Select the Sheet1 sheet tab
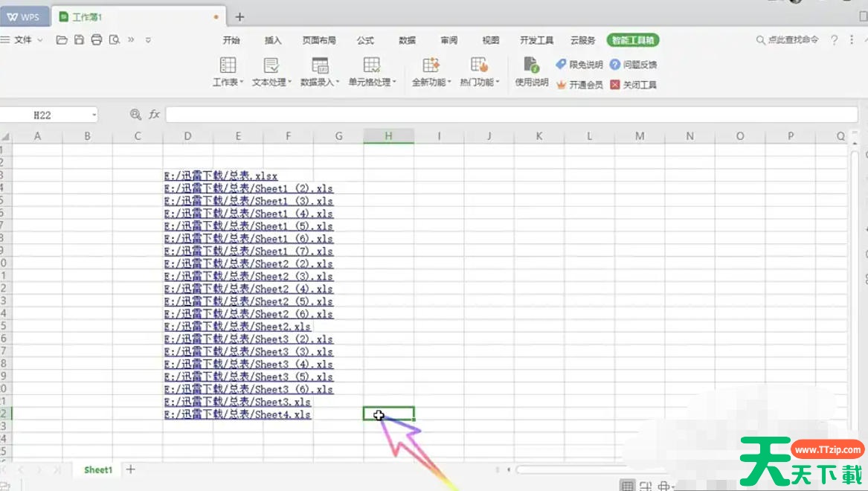The image size is (868, 491). [97, 469]
